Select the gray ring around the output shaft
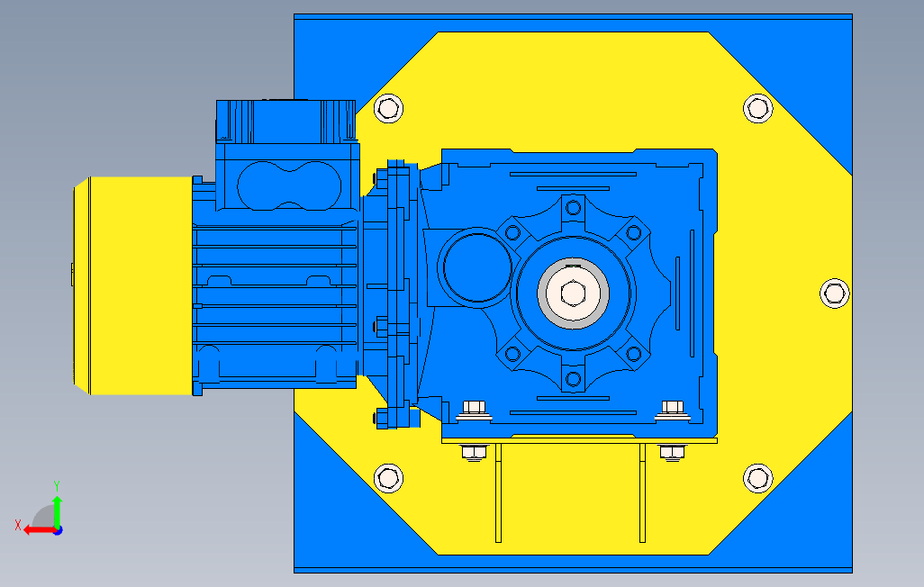Viewport: 924px width, 587px height. (573, 293)
